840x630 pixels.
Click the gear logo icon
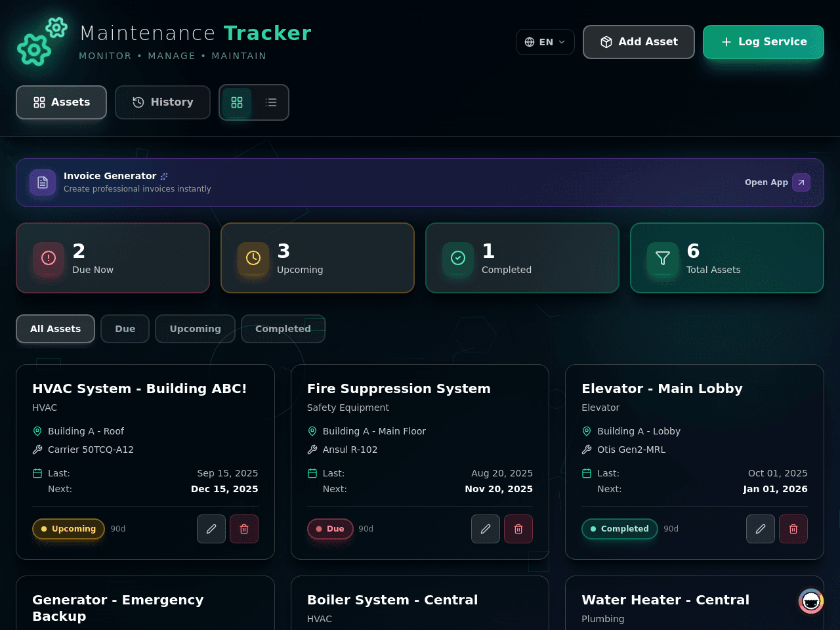pos(42,41)
